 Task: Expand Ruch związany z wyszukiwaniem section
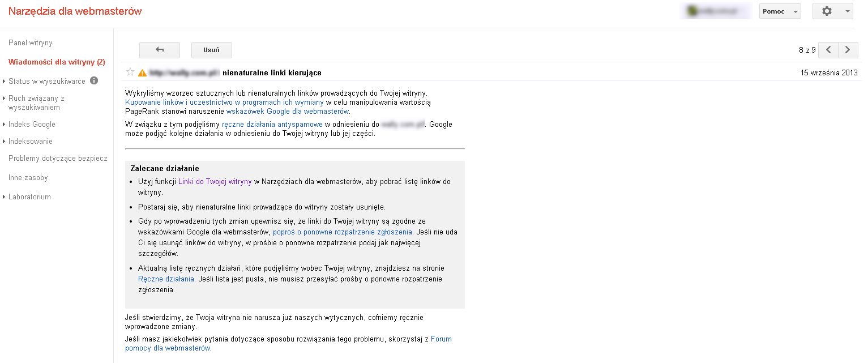[x=5, y=99]
